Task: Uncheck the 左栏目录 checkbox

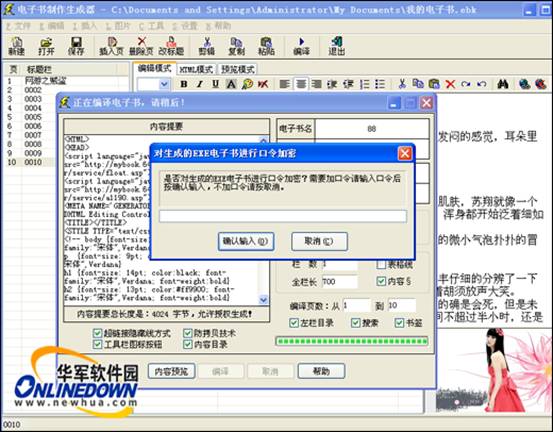Action: 294,322
